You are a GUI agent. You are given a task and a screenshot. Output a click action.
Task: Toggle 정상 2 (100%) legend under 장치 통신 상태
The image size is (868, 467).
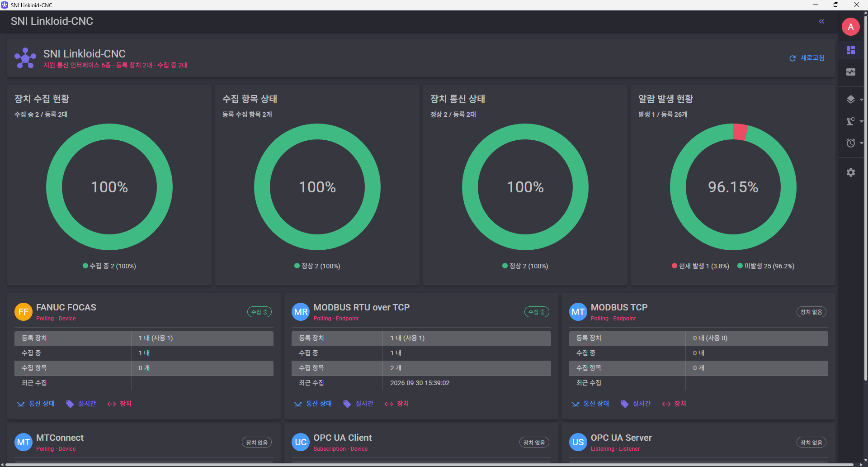(525, 266)
